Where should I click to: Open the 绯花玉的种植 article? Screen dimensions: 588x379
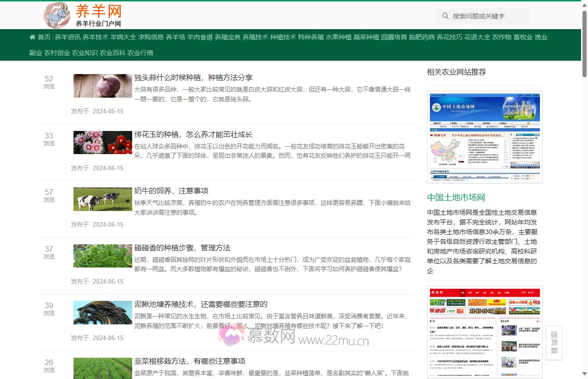(193, 134)
